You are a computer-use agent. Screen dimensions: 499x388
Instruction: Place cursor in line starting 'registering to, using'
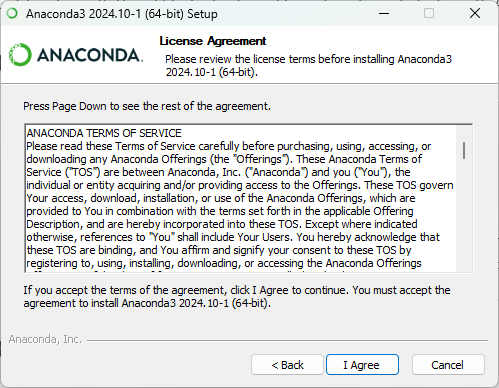pos(224,263)
